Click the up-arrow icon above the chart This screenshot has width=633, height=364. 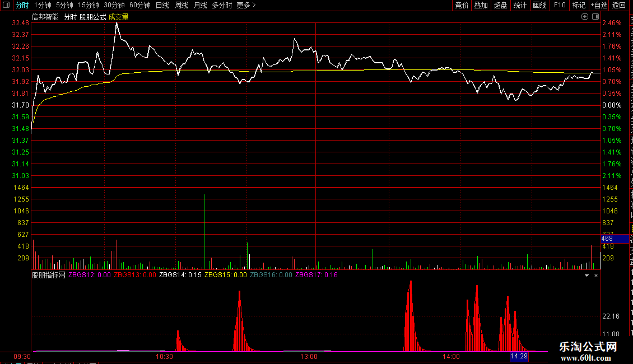tap(585, 17)
